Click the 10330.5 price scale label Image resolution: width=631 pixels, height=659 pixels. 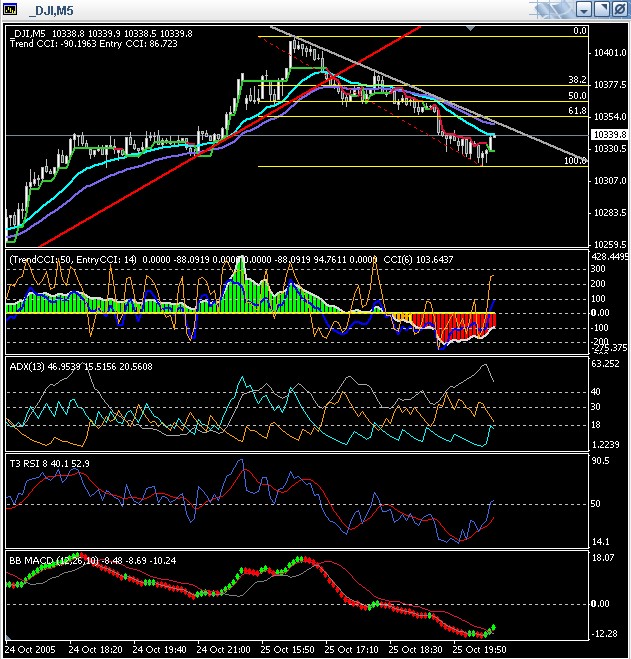610,149
